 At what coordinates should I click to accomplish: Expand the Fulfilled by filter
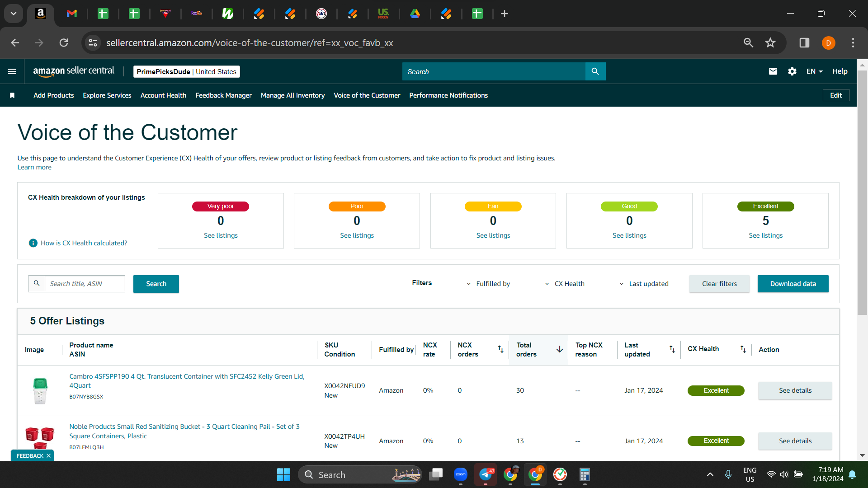488,284
